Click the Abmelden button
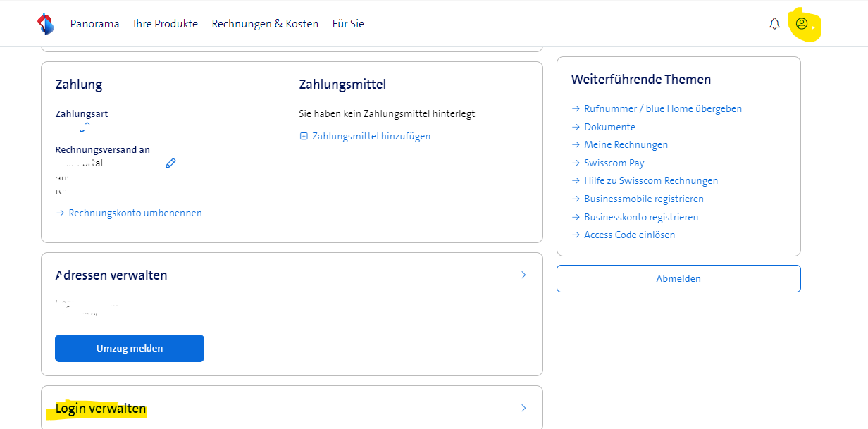This screenshot has height=429, width=868. tap(678, 278)
